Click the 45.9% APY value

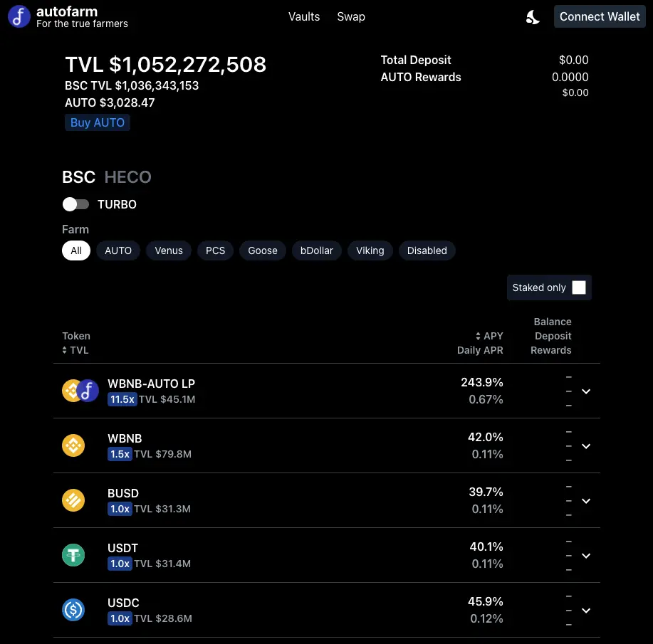click(486, 601)
